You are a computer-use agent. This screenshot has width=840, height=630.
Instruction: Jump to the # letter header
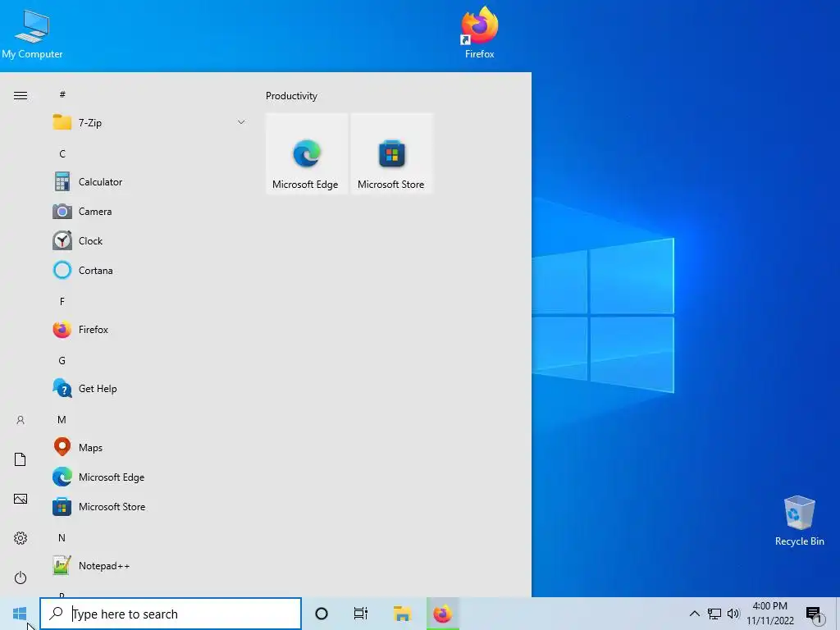click(62, 94)
